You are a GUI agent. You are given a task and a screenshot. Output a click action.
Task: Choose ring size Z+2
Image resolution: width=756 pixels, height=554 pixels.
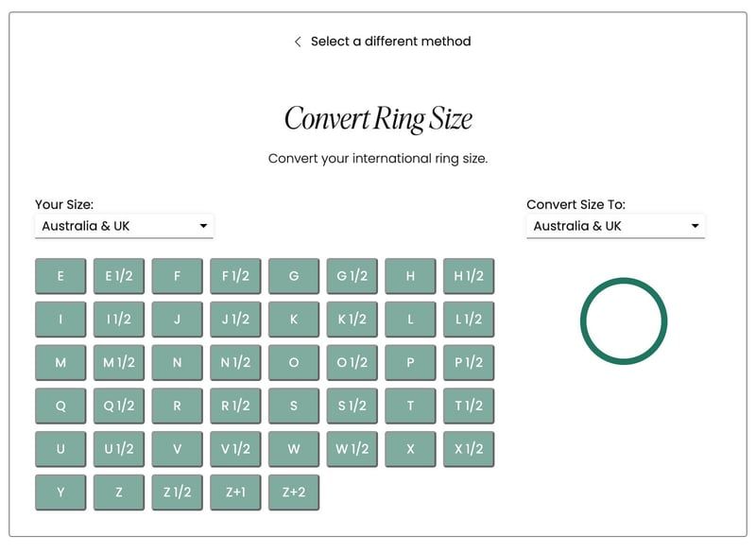point(294,493)
